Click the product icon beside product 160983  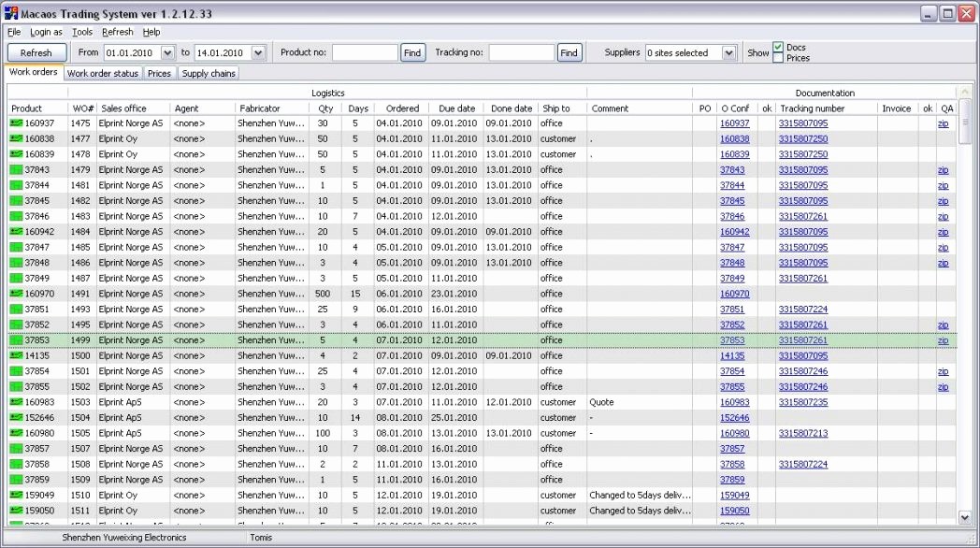tap(15, 401)
